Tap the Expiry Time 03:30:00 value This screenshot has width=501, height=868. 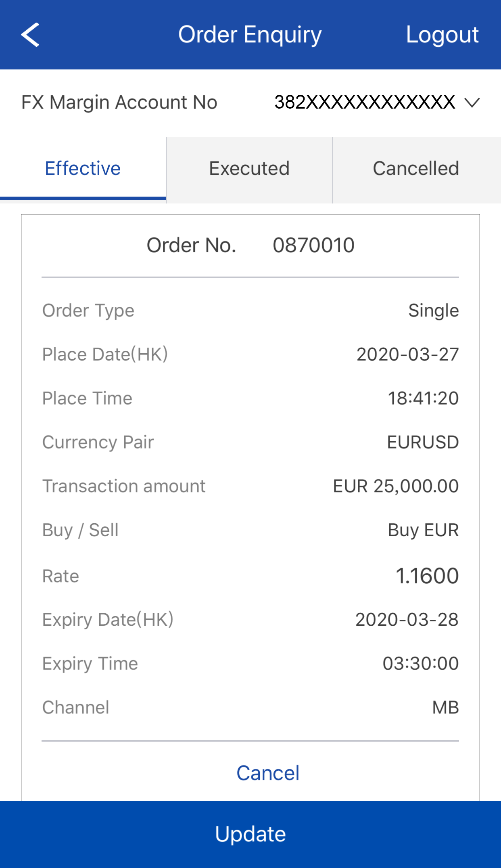click(x=420, y=664)
